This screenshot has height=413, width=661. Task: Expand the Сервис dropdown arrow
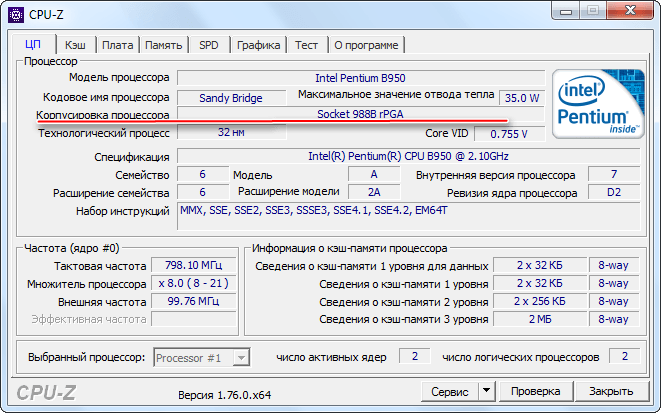486,390
